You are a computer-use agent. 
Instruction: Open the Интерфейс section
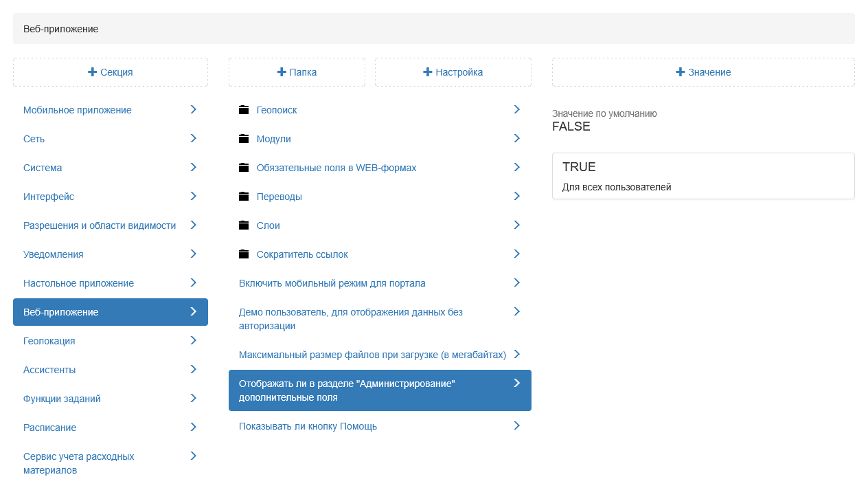pyautogui.click(x=49, y=197)
